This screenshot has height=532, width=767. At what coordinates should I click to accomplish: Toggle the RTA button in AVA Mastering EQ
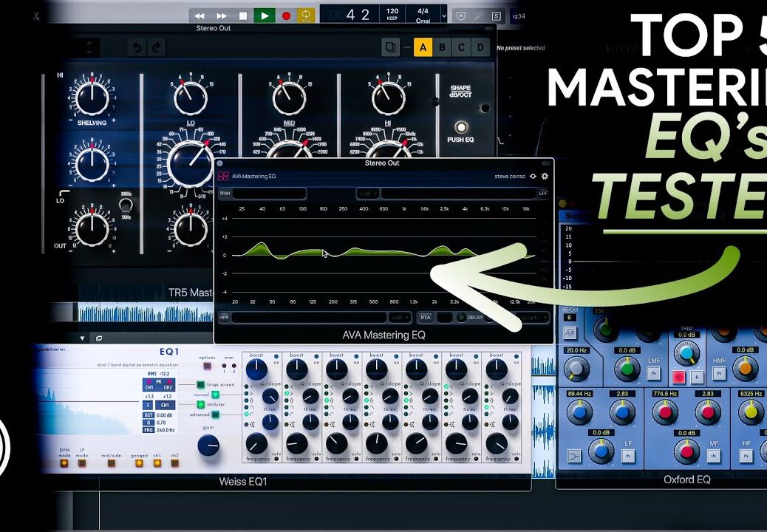pyautogui.click(x=426, y=317)
